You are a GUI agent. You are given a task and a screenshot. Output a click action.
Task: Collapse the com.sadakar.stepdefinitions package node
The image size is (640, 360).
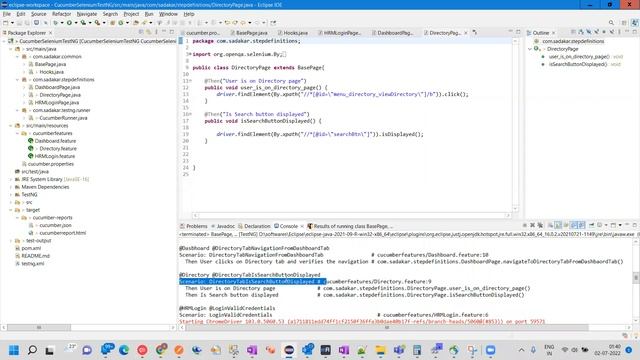coord(18,80)
